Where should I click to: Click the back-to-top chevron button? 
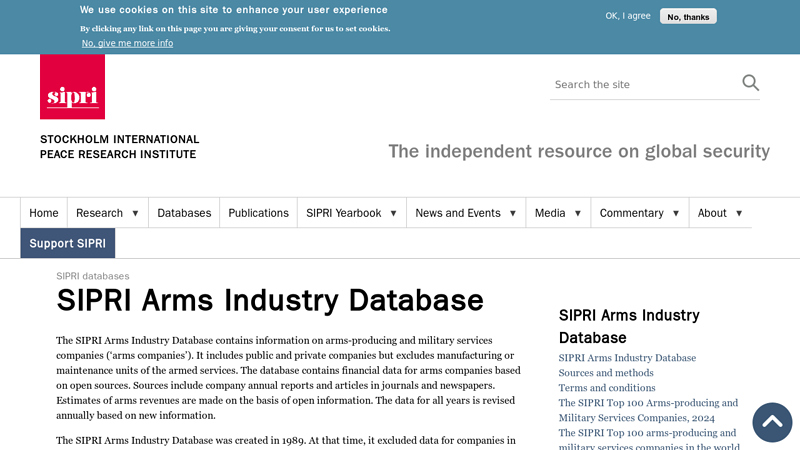click(772, 422)
